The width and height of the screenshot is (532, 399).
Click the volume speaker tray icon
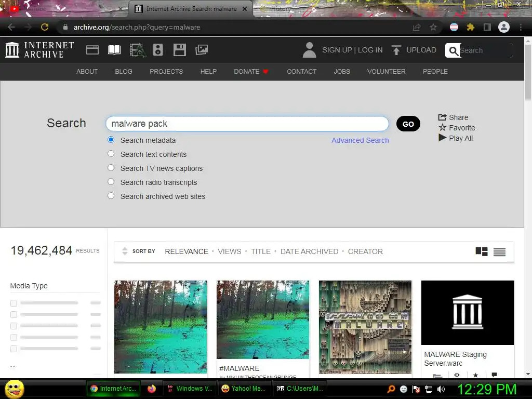[441, 389]
